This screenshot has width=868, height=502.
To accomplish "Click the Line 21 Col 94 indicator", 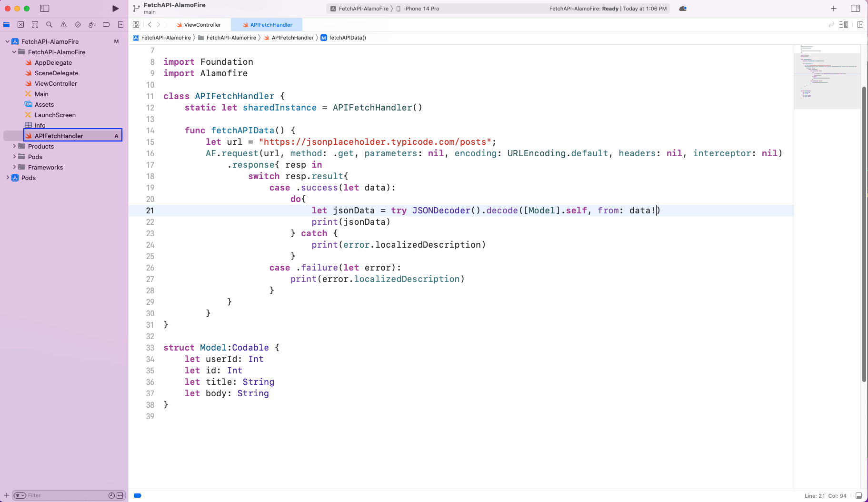I will pos(825,496).
